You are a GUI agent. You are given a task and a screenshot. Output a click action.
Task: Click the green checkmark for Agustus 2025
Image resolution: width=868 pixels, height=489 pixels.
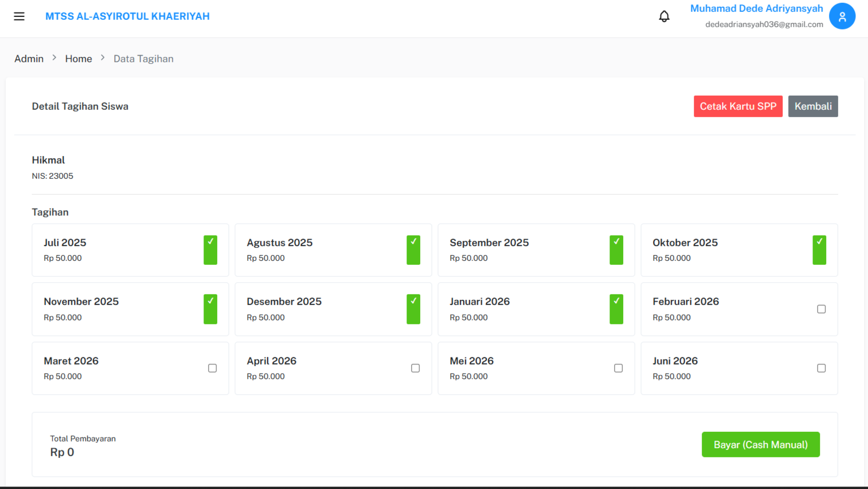pyautogui.click(x=413, y=250)
